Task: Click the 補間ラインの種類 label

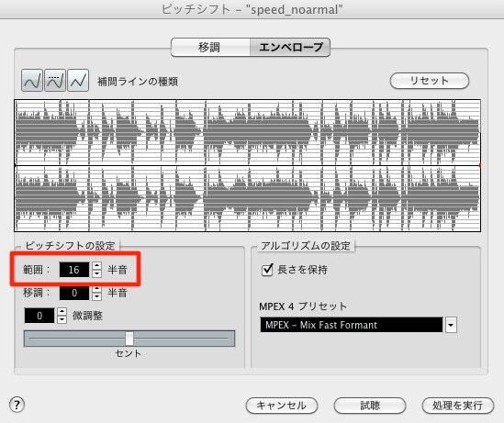Action: [138, 82]
